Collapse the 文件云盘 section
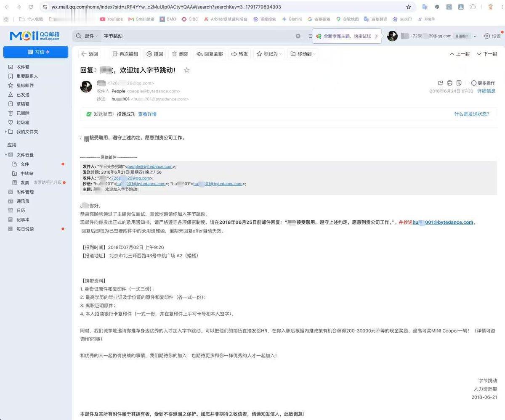Image resolution: width=505 pixels, height=420 pixels. (x=6, y=155)
